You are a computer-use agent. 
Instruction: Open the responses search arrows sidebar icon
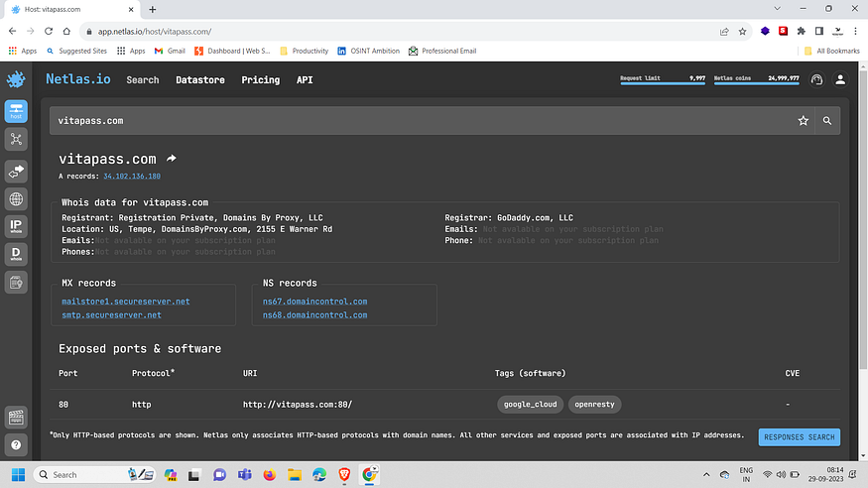(16, 172)
